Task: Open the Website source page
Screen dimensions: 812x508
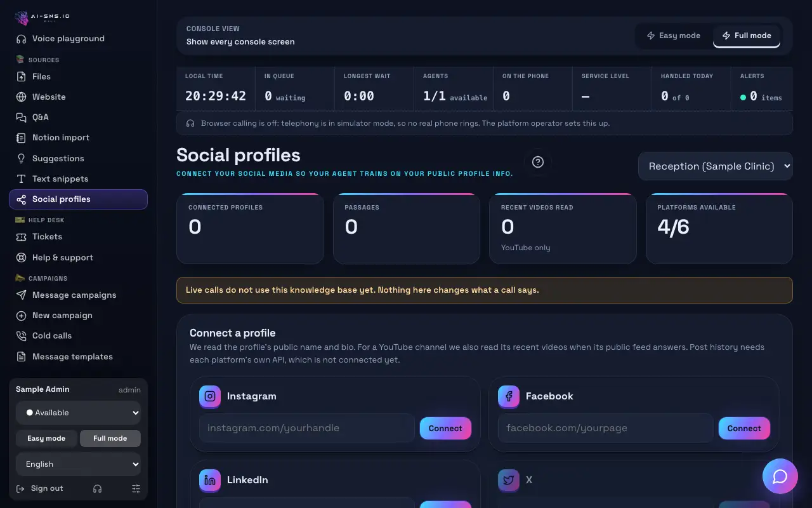Action: tap(78, 97)
